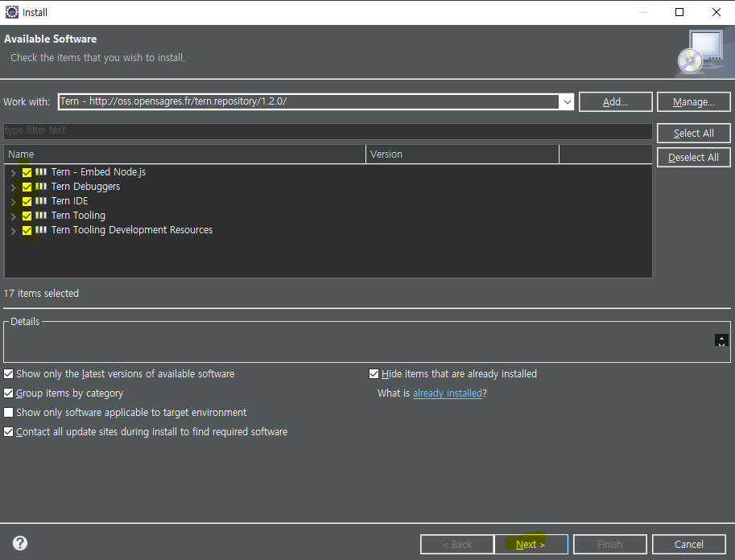The image size is (735, 560).
Task: Sort by the Name column header
Action: [184, 154]
